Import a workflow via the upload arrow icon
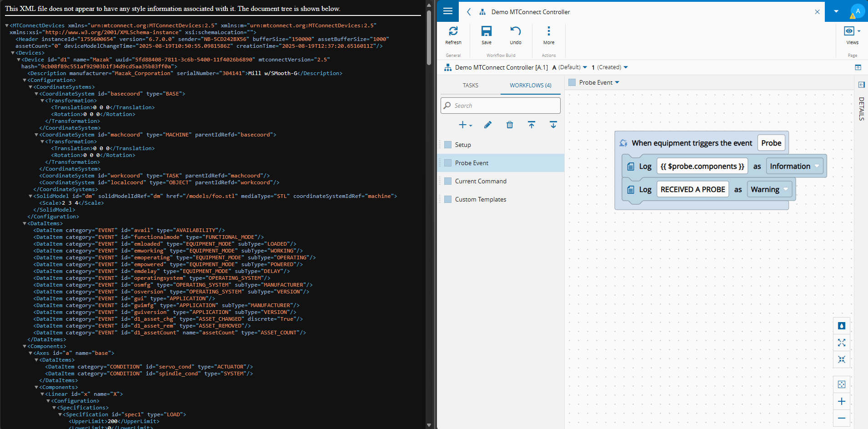This screenshot has width=868, height=429. 531,125
